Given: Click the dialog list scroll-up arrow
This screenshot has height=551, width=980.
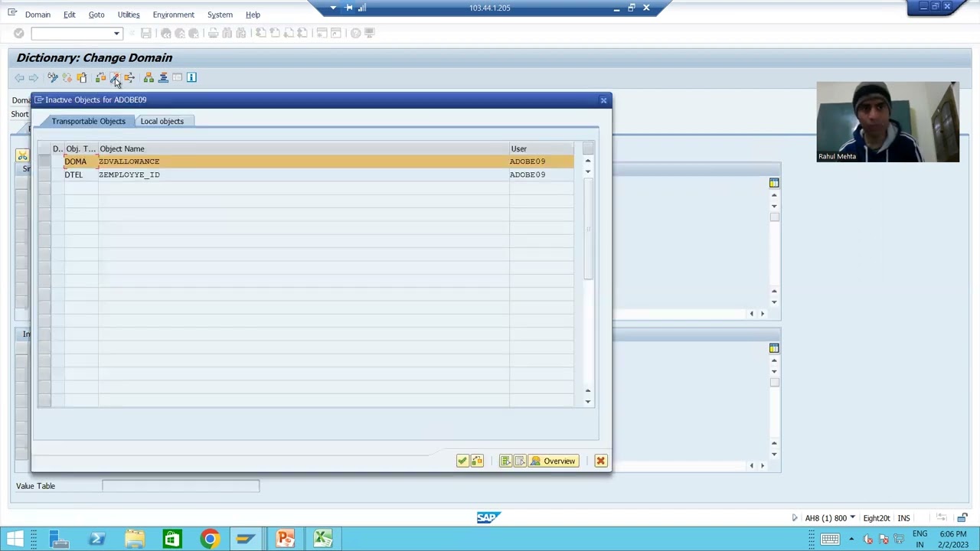Looking at the screenshot, I should click(x=588, y=161).
